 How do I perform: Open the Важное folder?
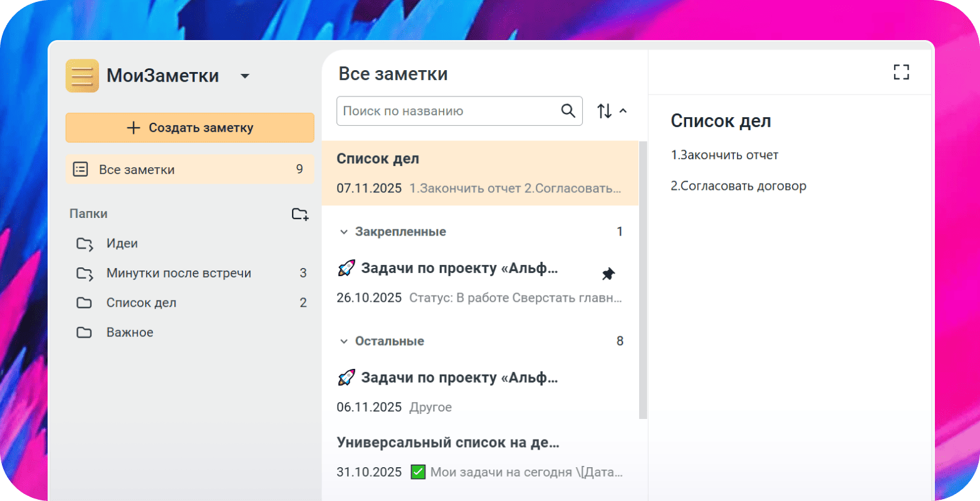[130, 333]
